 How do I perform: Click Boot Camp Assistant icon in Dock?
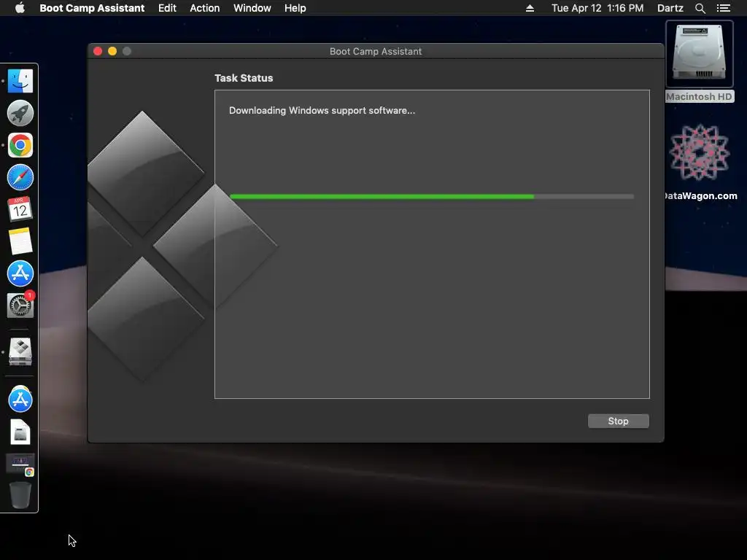20,352
